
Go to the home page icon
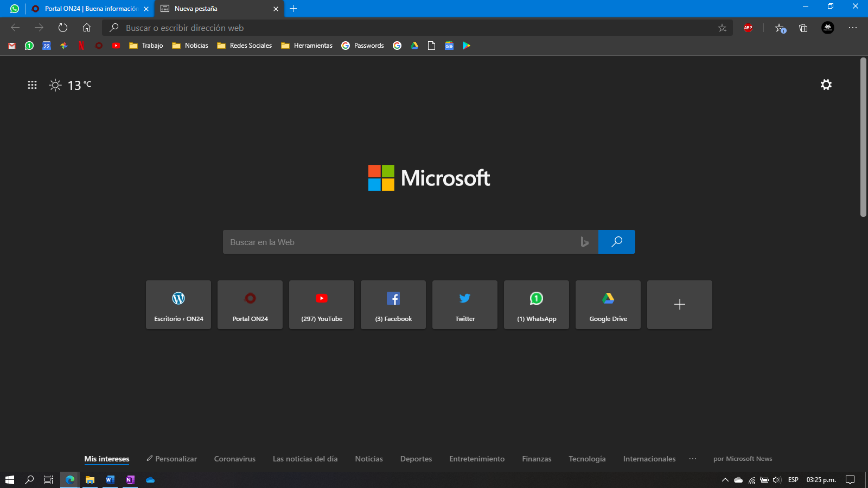point(87,28)
